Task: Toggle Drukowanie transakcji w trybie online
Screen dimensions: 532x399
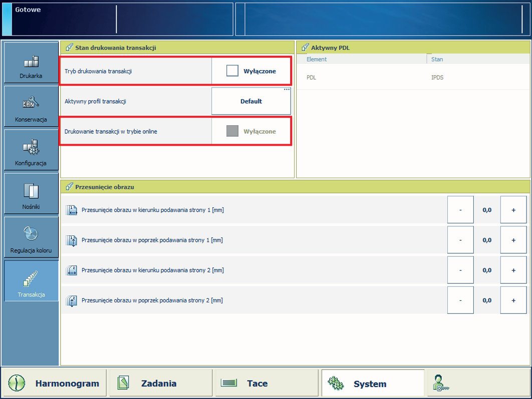Action: [x=232, y=131]
